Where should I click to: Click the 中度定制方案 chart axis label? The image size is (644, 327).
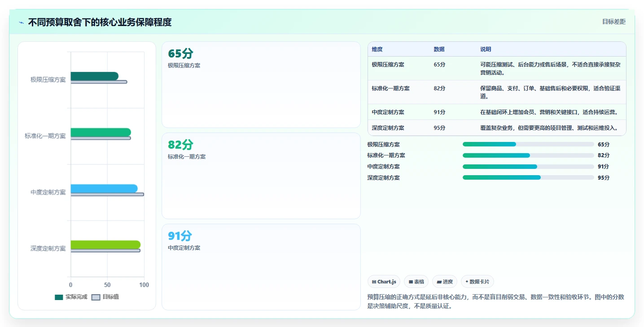point(48,192)
